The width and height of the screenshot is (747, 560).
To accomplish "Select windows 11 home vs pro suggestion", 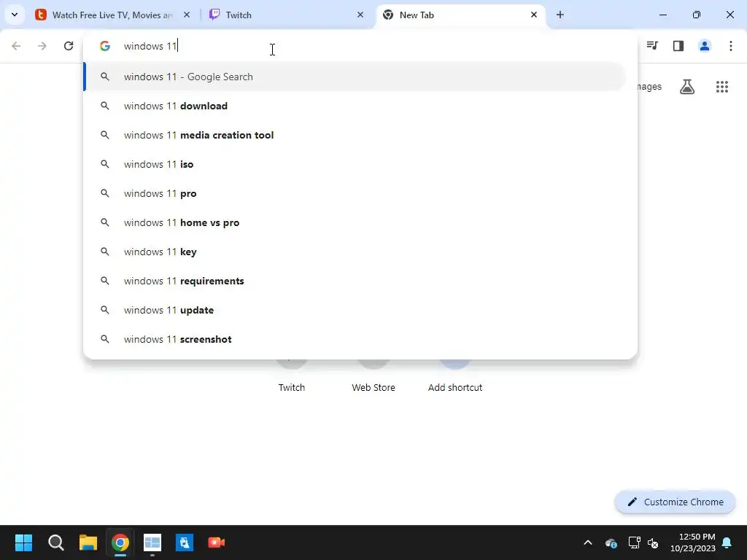I will click(x=355, y=222).
